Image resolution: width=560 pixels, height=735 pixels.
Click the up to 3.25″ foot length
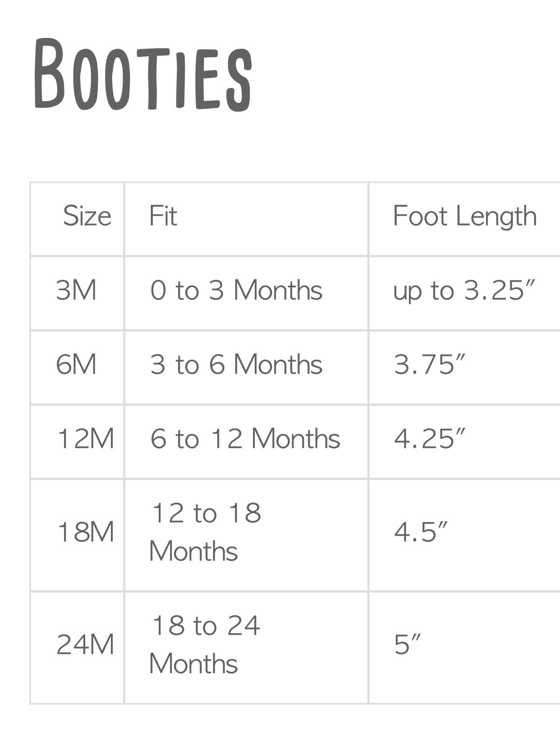click(x=464, y=291)
